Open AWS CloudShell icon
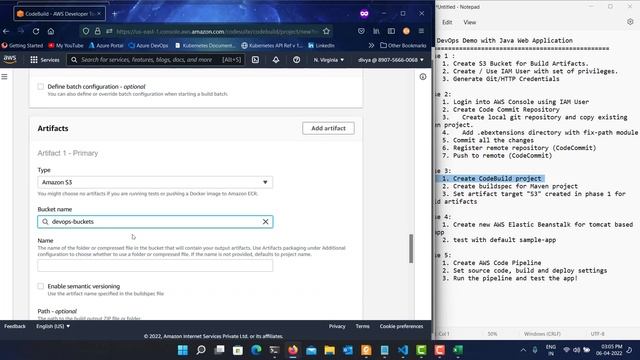Image resolution: width=640 pixels, height=360 pixels. coord(256,60)
